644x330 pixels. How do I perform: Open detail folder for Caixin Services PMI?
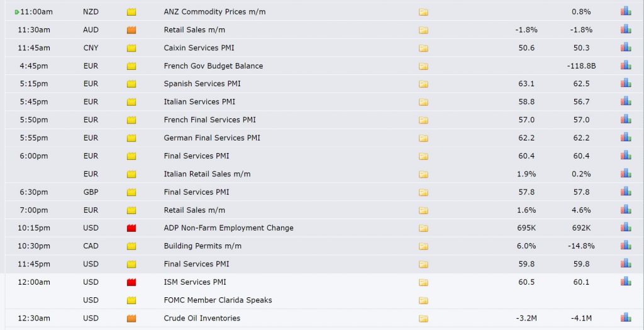[423, 48]
